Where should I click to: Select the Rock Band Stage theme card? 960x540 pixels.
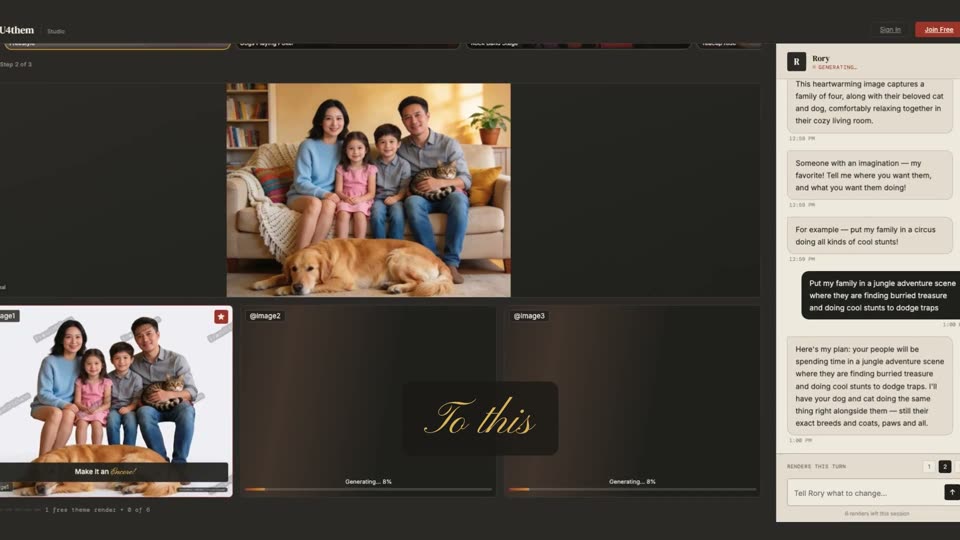578,45
